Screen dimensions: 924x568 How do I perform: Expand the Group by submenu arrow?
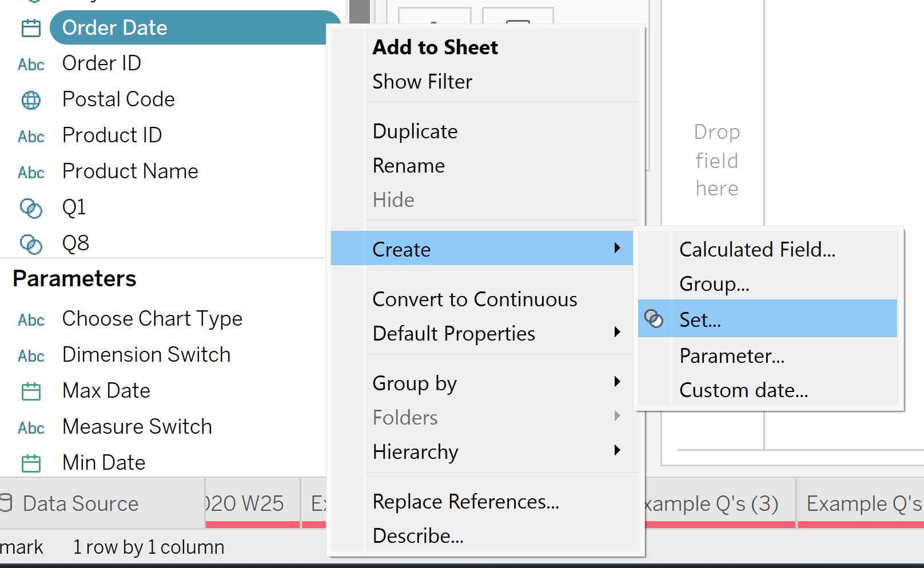pos(617,382)
